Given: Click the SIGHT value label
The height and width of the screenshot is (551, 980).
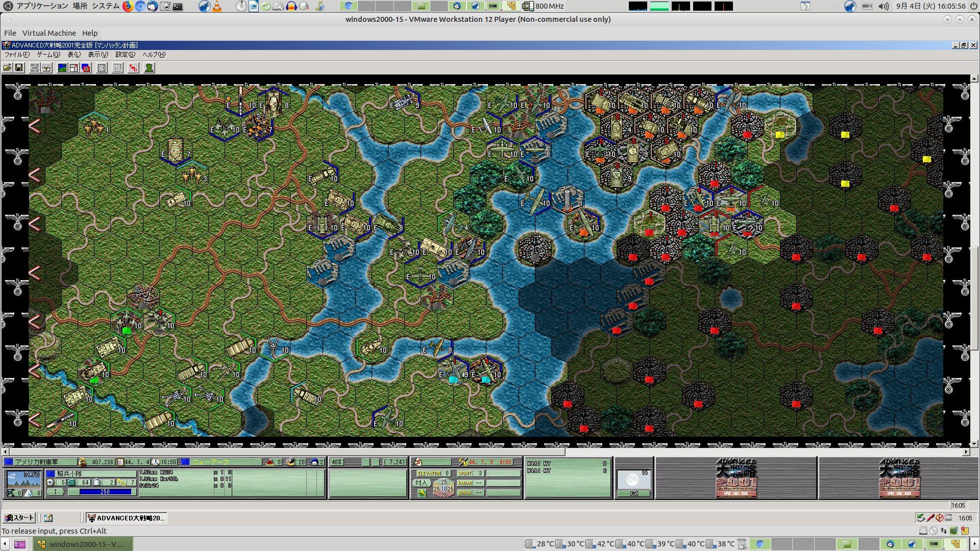Looking at the screenshot, I should 471,473.
